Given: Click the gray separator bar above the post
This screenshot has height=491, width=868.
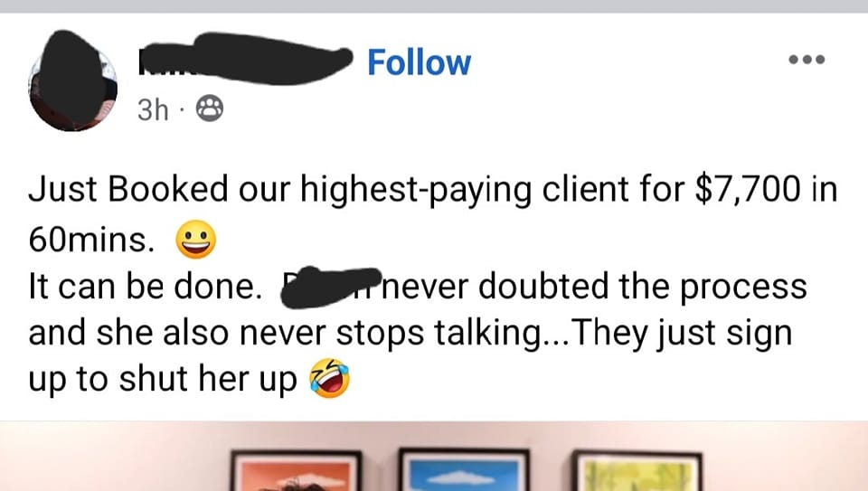Looking at the screenshot, I should click(434, 6).
